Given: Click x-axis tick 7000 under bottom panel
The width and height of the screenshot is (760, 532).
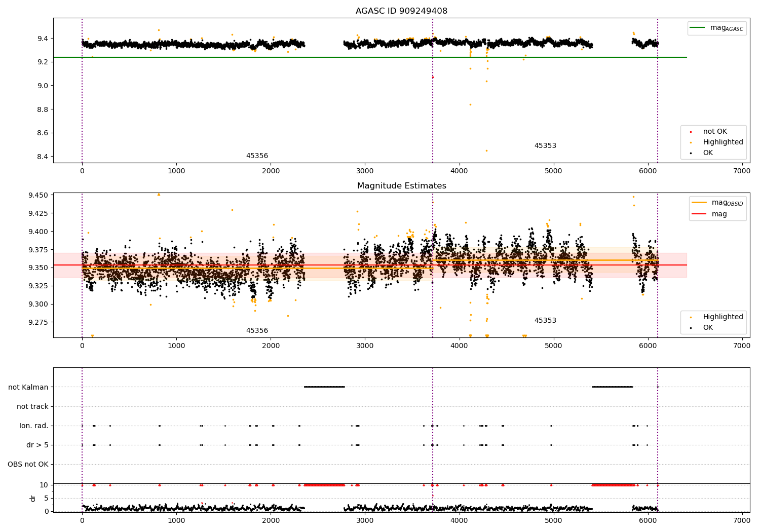Looking at the screenshot, I should click(x=742, y=521).
